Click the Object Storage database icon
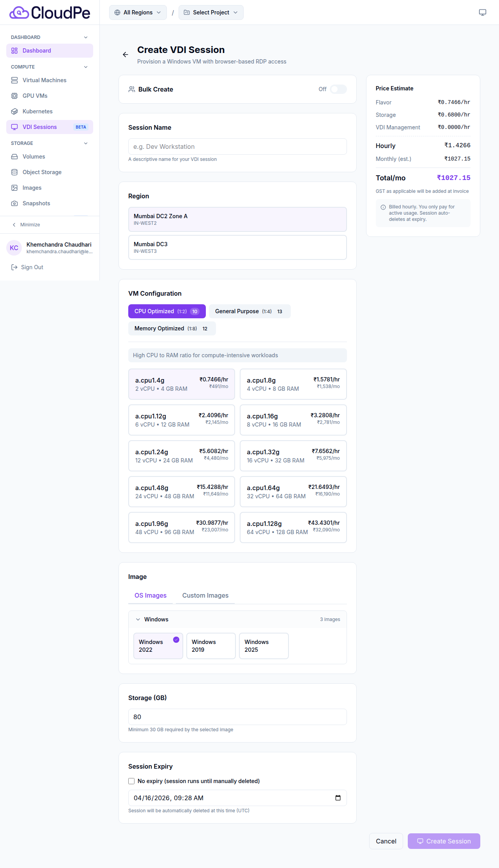The width and height of the screenshot is (499, 868). pyautogui.click(x=14, y=172)
